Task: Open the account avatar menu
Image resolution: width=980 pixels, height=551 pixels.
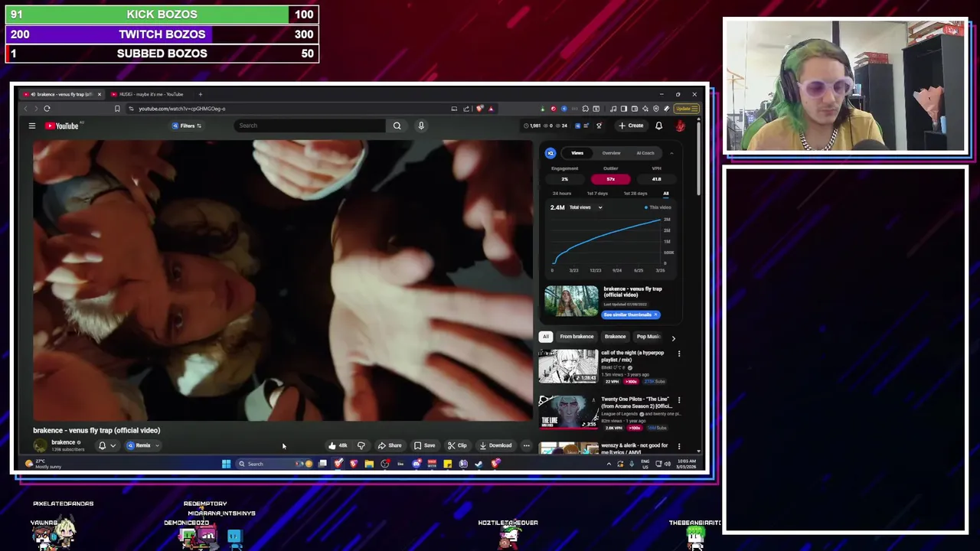Action: tap(680, 126)
